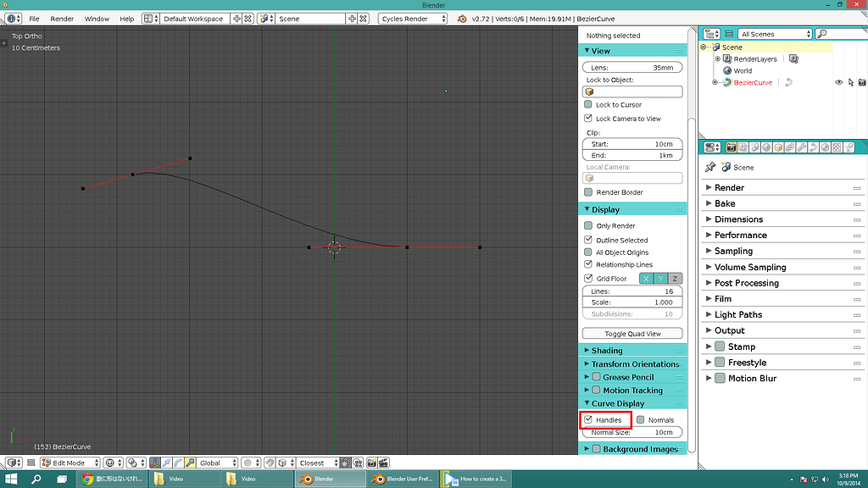Screen dimensions: 868x488
Task: Click the translate manipulator arrow icon
Action: (x=166, y=463)
